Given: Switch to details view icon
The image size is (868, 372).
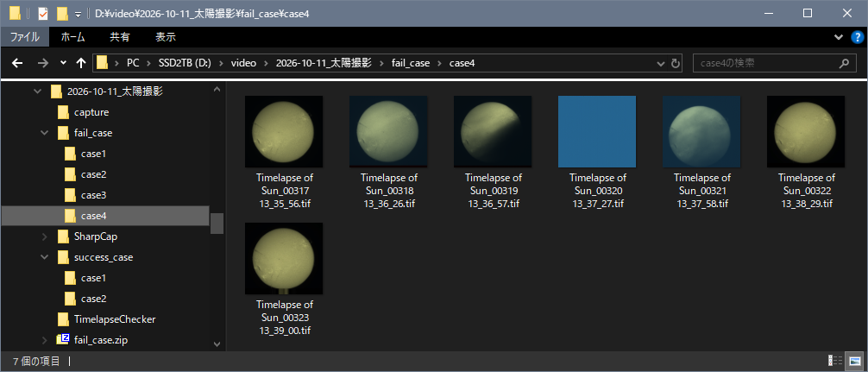Looking at the screenshot, I should [836, 361].
